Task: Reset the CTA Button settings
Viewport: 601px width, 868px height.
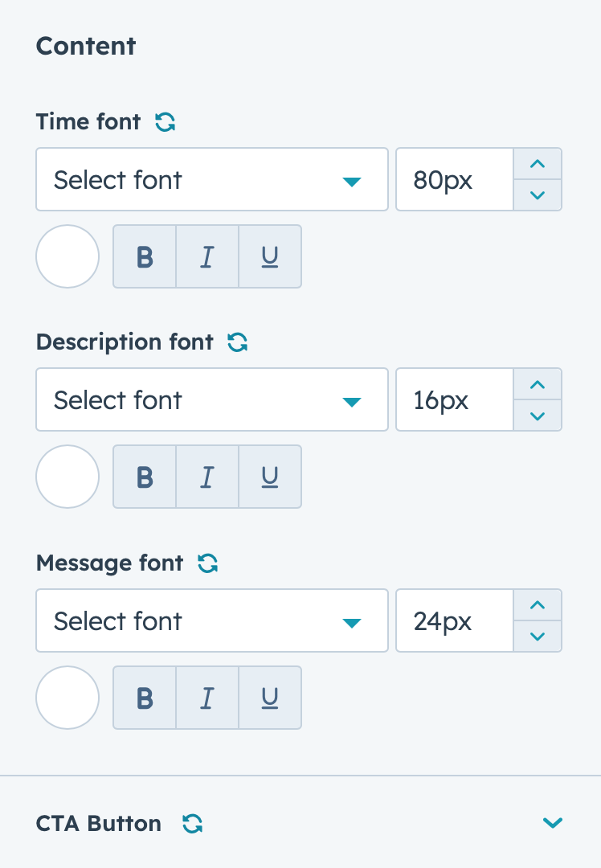Action: pyautogui.click(x=192, y=824)
